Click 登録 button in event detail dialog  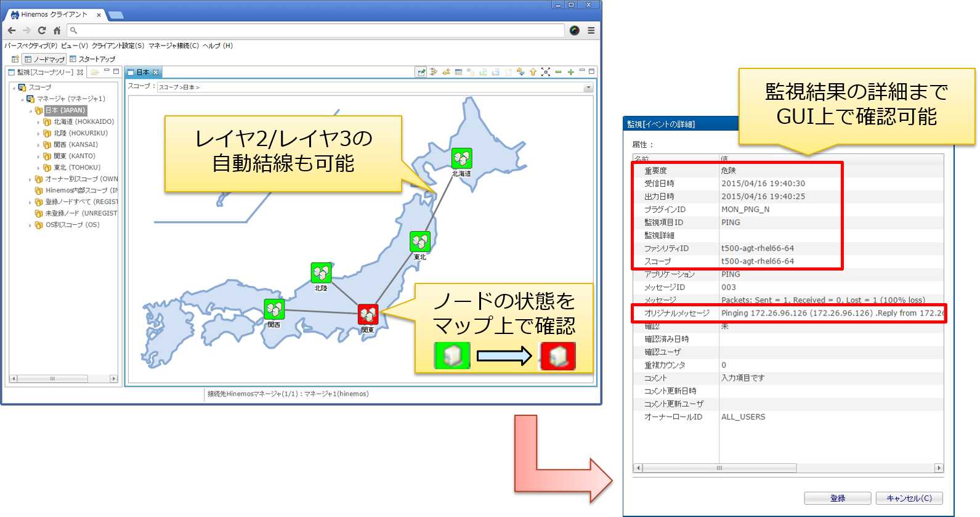click(x=838, y=498)
